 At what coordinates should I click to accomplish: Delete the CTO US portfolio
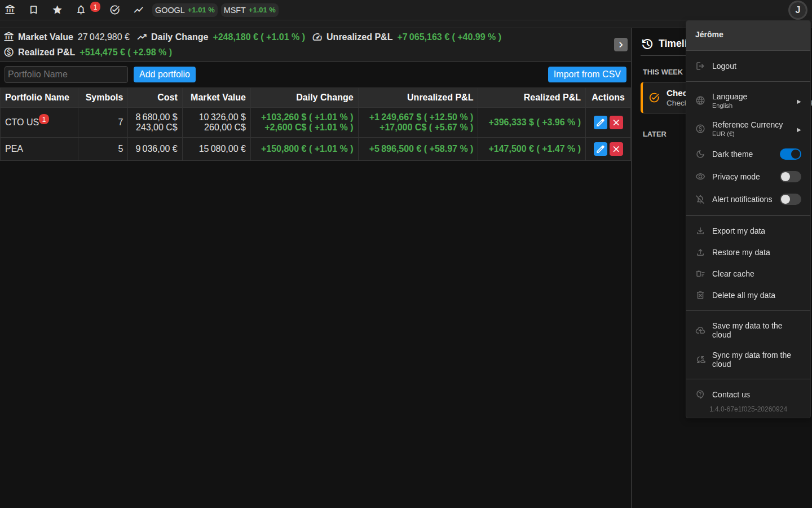click(616, 122)
